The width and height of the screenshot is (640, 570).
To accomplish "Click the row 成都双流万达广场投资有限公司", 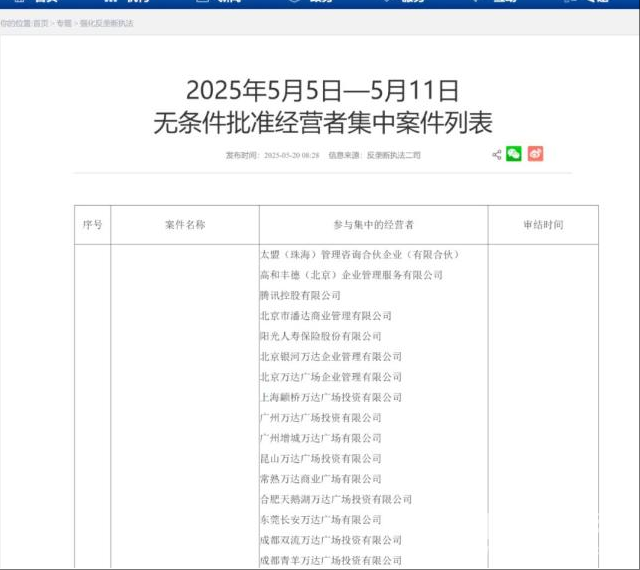I will (331, 541).
